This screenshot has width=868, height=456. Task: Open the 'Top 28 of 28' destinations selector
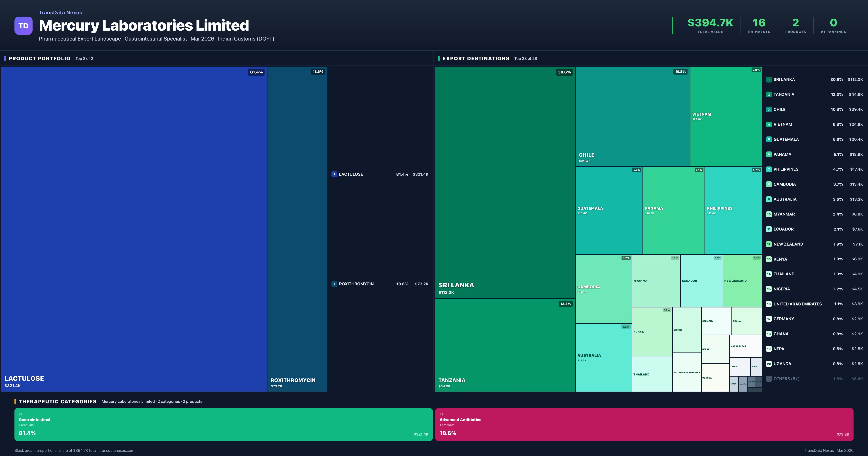pos(526,58)
